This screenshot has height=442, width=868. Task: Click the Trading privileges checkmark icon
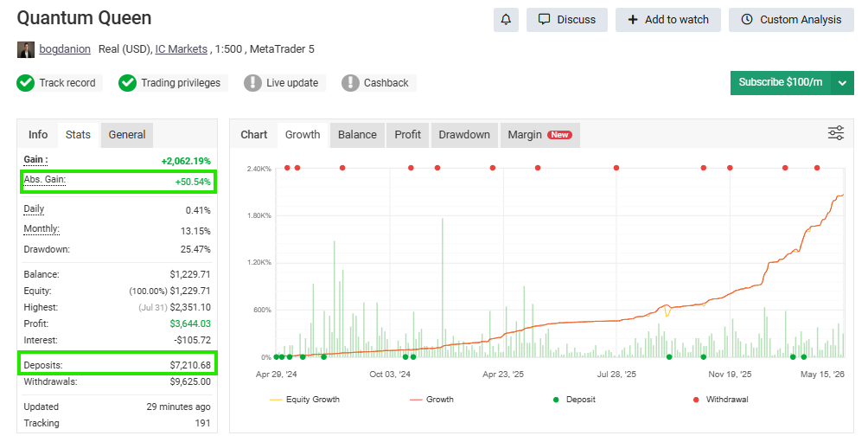tap(127, 83)
